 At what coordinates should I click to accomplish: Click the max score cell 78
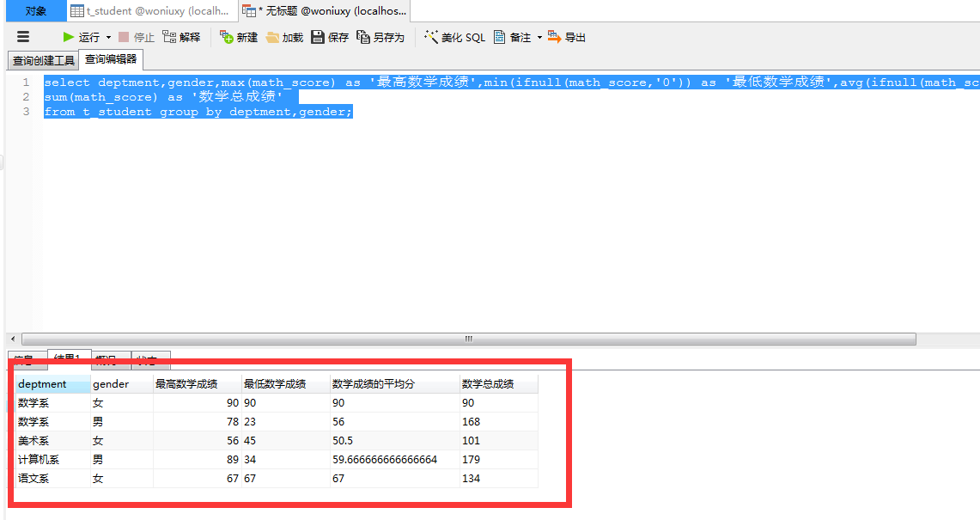198,422
